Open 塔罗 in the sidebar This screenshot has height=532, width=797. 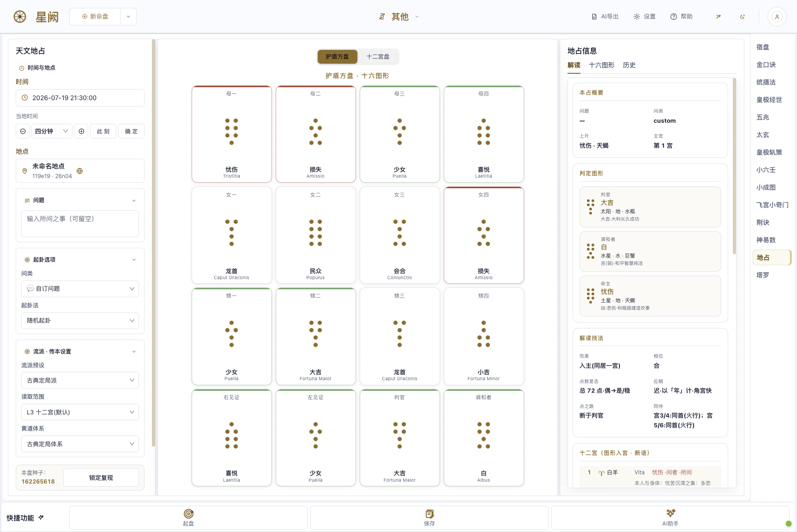coord(763,275)
